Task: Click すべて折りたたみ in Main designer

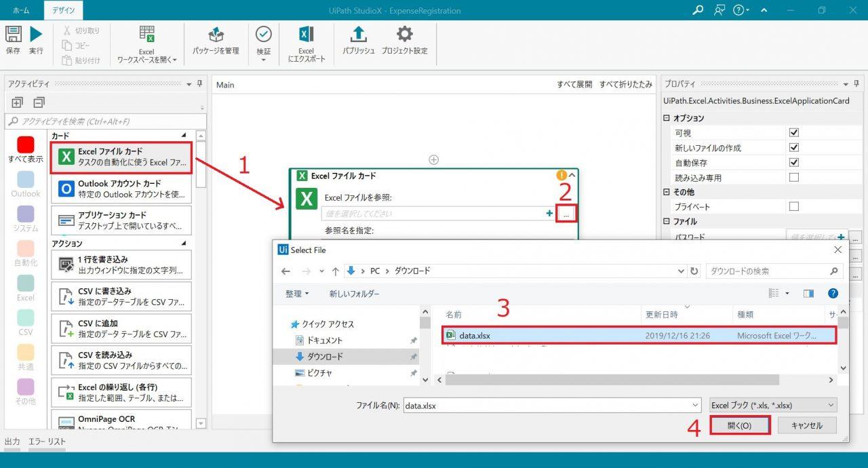Action: (x=626, y=85)
